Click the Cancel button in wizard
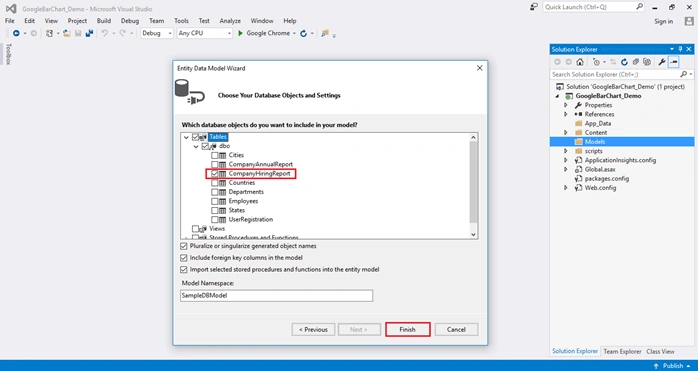The image size is (698, 371). (x=456, y=330)
